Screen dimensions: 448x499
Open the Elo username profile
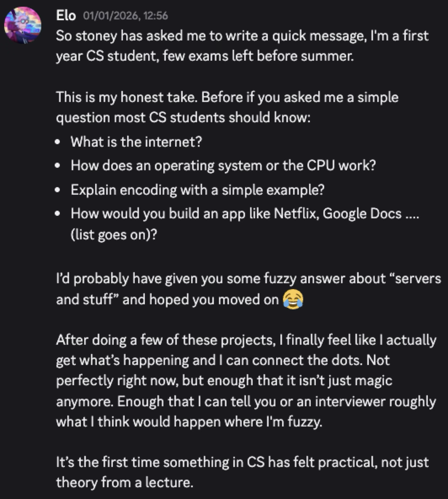pos(66,16)
